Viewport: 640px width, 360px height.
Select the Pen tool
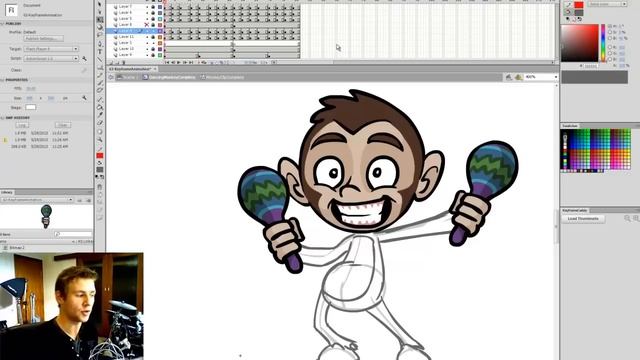(x=100, y=44)
